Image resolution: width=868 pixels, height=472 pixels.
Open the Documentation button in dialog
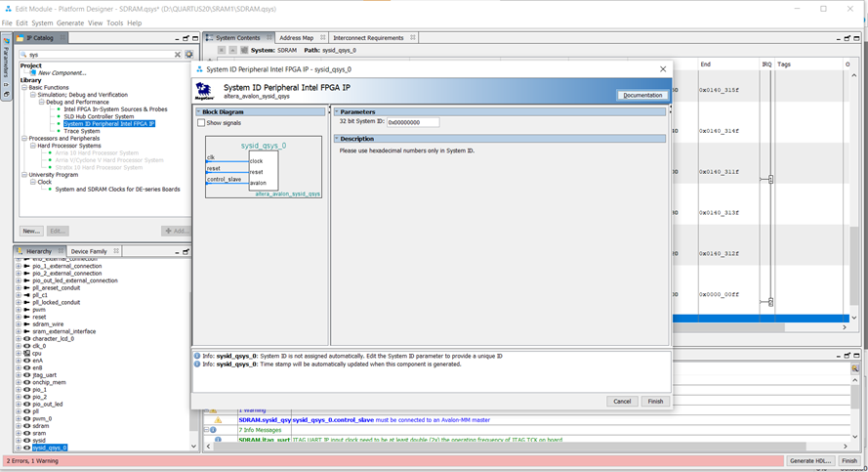point(642,95)
